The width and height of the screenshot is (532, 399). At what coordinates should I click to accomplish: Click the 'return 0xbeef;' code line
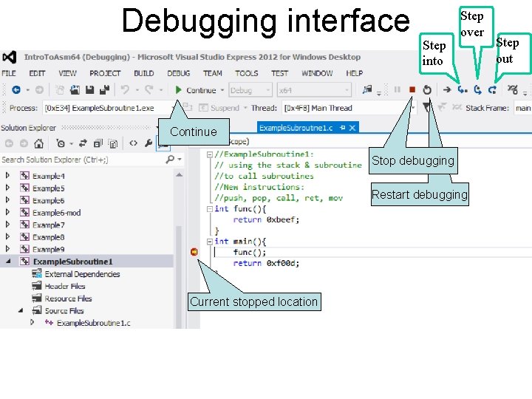point(266,219)
